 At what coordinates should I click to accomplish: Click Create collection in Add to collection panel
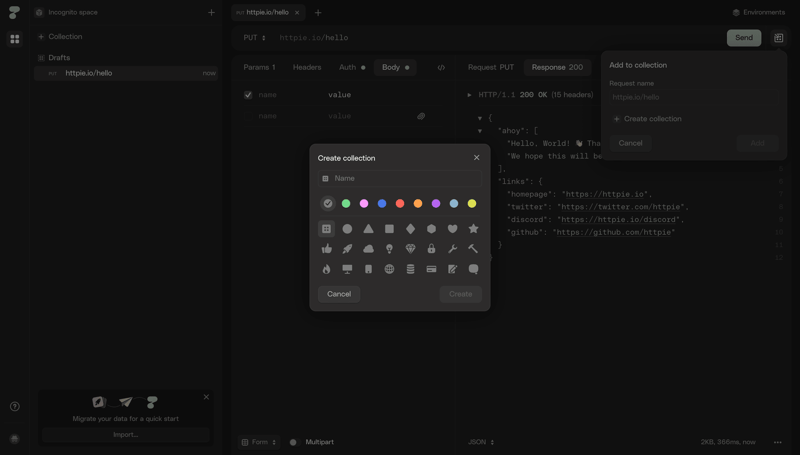[x=647, y=119]
